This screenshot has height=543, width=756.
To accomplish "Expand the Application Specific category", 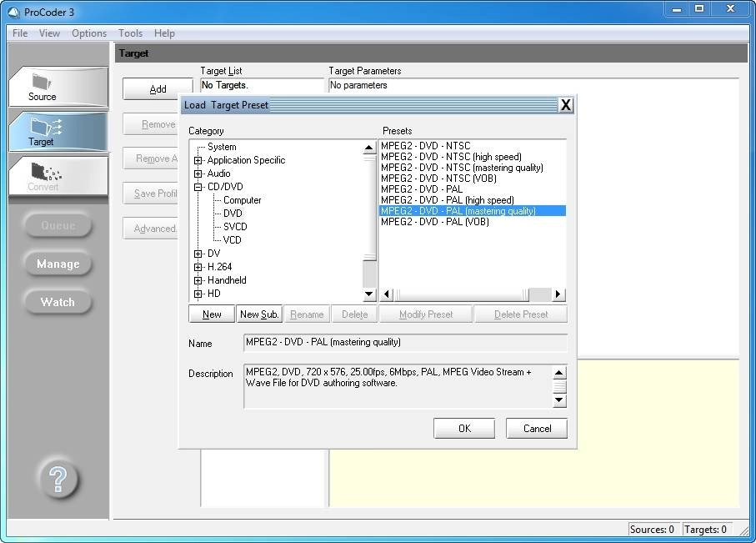I will [198, 160].
